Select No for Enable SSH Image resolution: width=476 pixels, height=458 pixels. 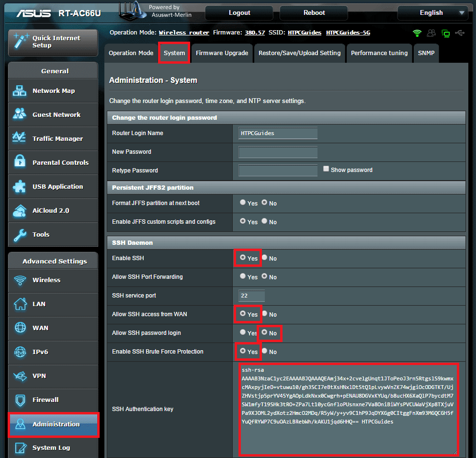pyautogui.click(x=264, y=258)
